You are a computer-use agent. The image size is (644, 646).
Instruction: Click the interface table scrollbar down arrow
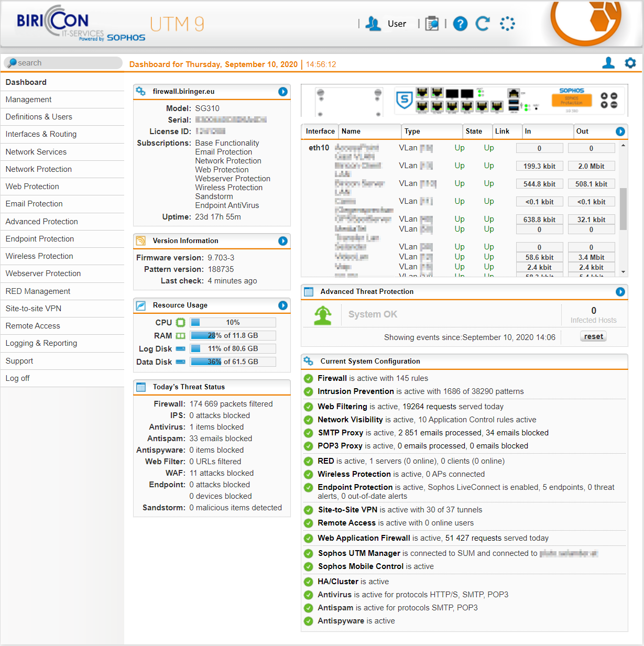click(623, 272)
